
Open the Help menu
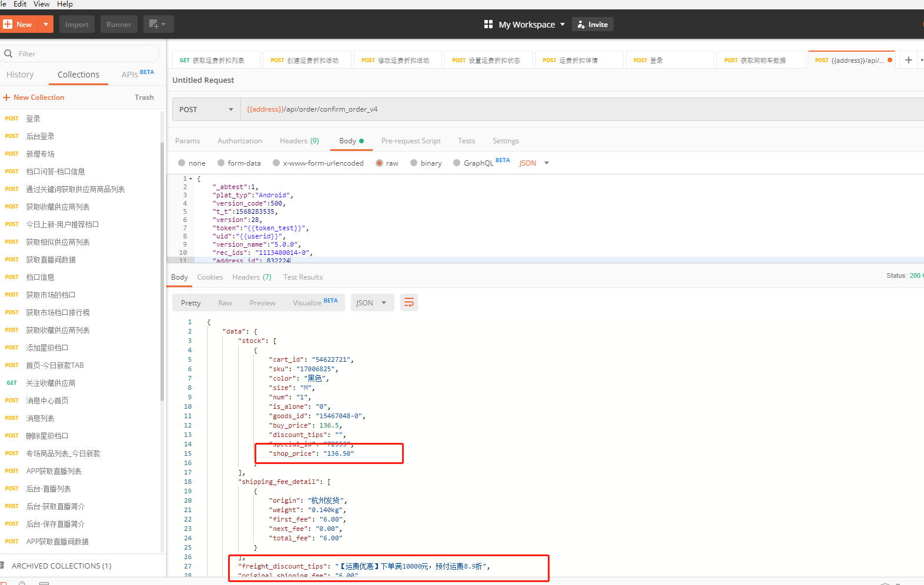click(x=65, y=4)
